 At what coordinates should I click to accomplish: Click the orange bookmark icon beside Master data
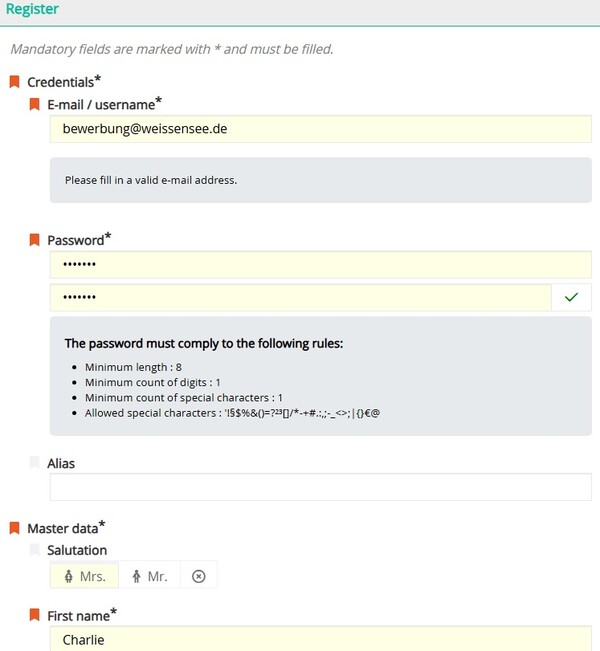point(14,527)
